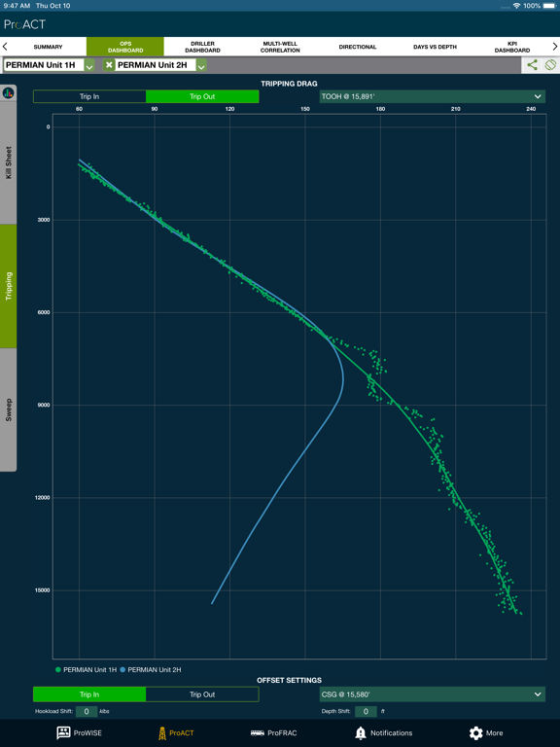Tap the 9:47 AM clock text
Screen dimensions: 560x747
tap(17, 6)
